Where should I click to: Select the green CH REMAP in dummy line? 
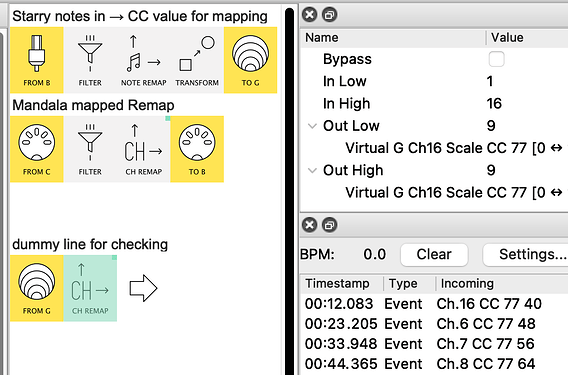[x=90, y=288]
